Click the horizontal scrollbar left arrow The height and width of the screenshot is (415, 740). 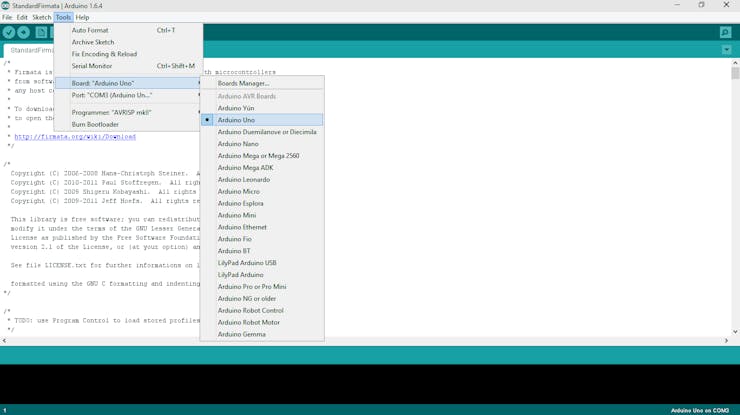coord(5,341)
